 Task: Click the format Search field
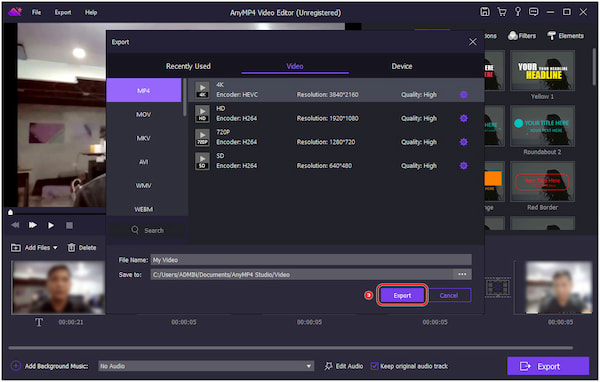click(x=148, y=230)
